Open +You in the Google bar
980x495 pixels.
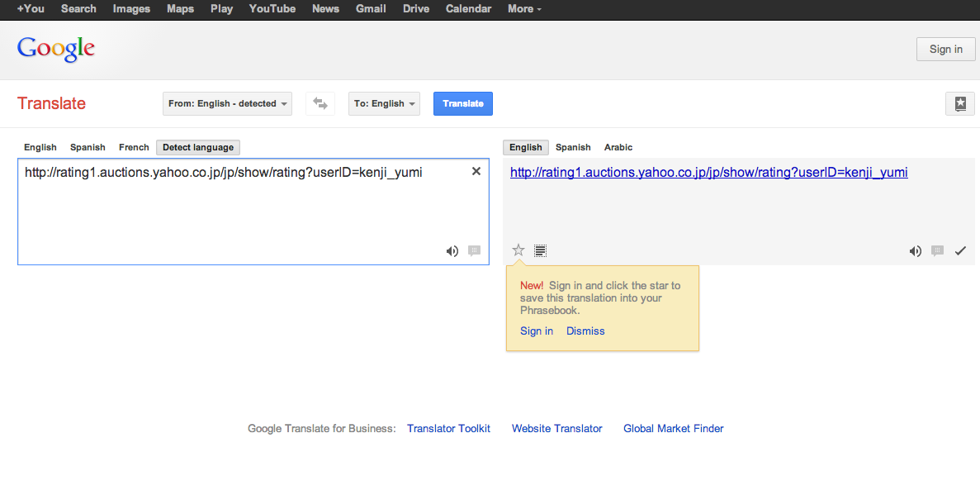31,9
